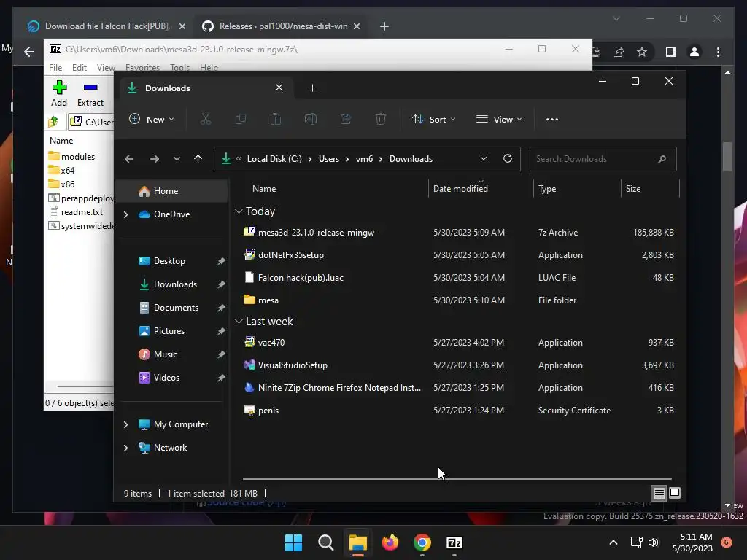747x560 pixels.
Task: Open Chrome's three-dot menu
Action: pyautogui.click(x=718, y=52)
